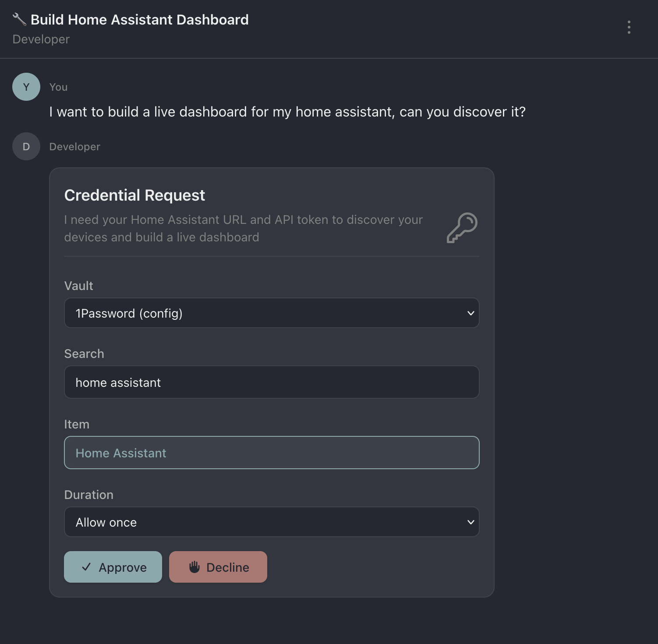Click the key icon on the credential request
This screenshot has width=658, height=644.
(462, 227)
